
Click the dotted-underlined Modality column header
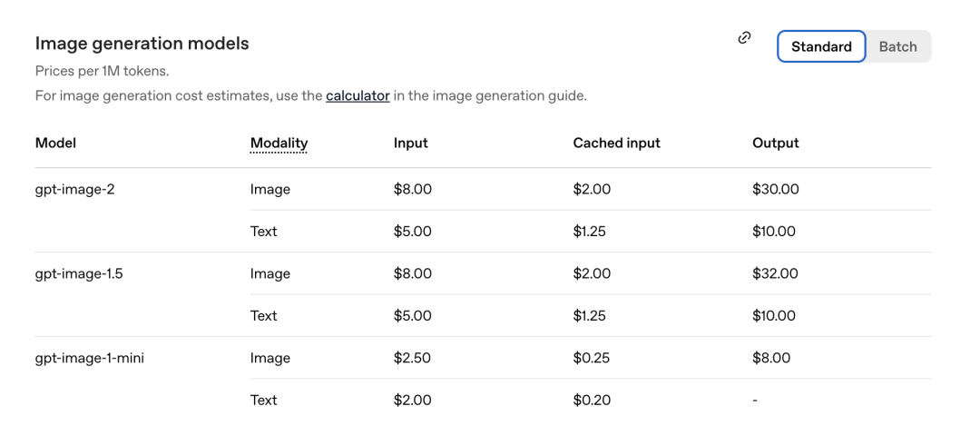[x=279, y=143]
